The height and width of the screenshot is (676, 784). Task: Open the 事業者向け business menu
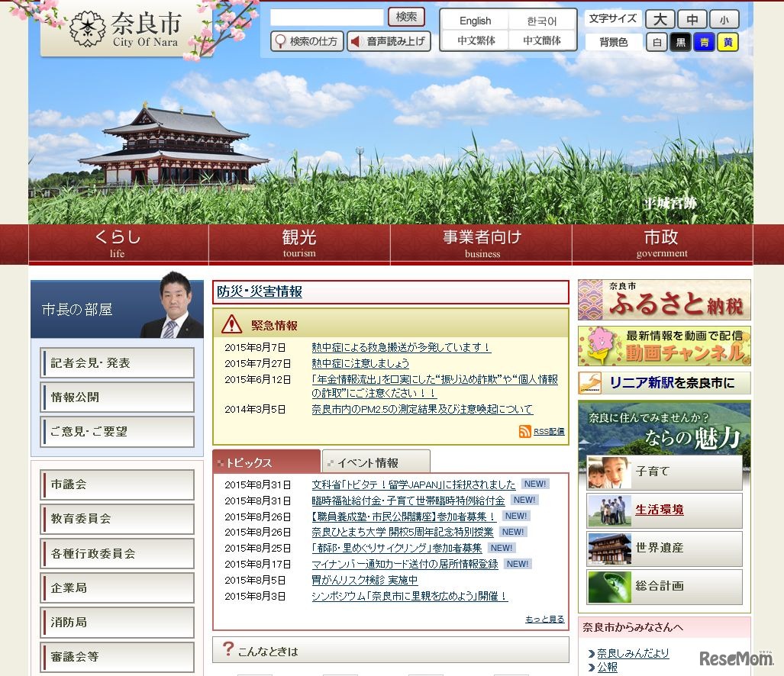[482, 244]
